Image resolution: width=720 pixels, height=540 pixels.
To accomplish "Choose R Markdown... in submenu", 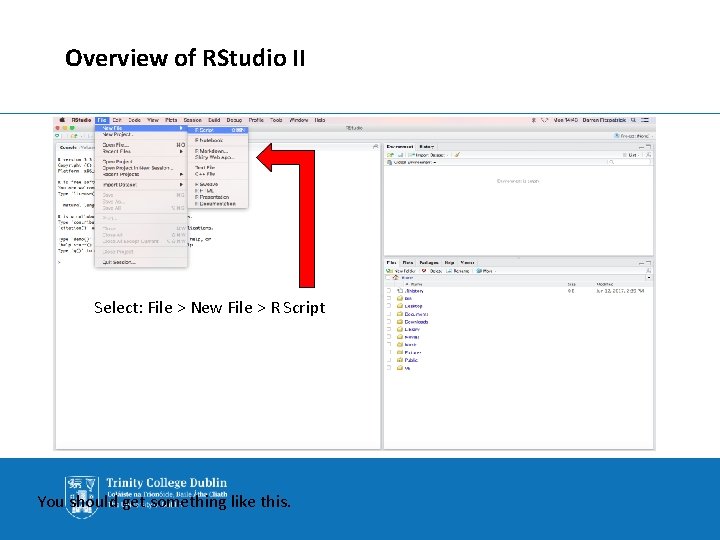I will click(218, 151).
